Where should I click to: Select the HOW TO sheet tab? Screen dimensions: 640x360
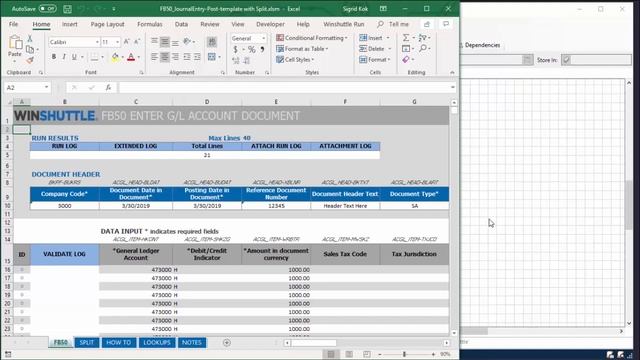coord(118,342)
